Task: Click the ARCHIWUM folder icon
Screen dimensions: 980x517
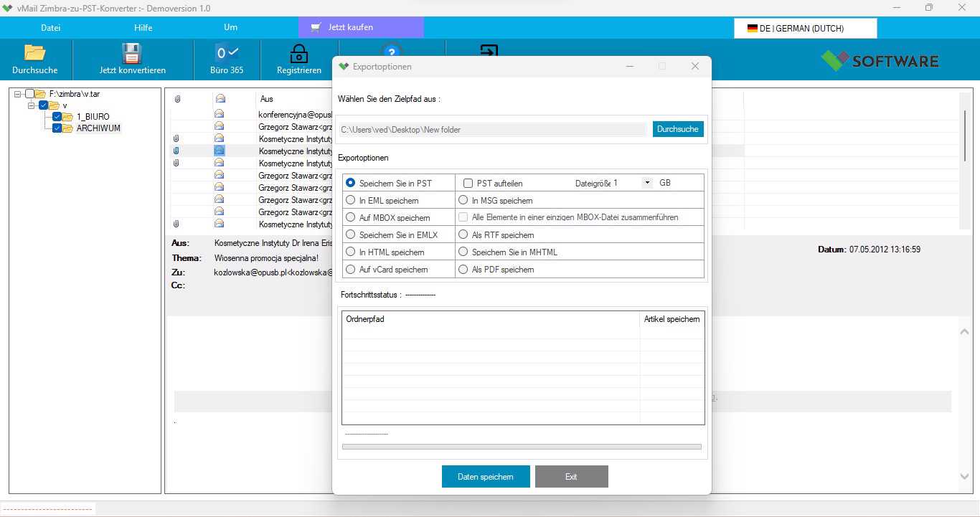Action: [67, 128]
